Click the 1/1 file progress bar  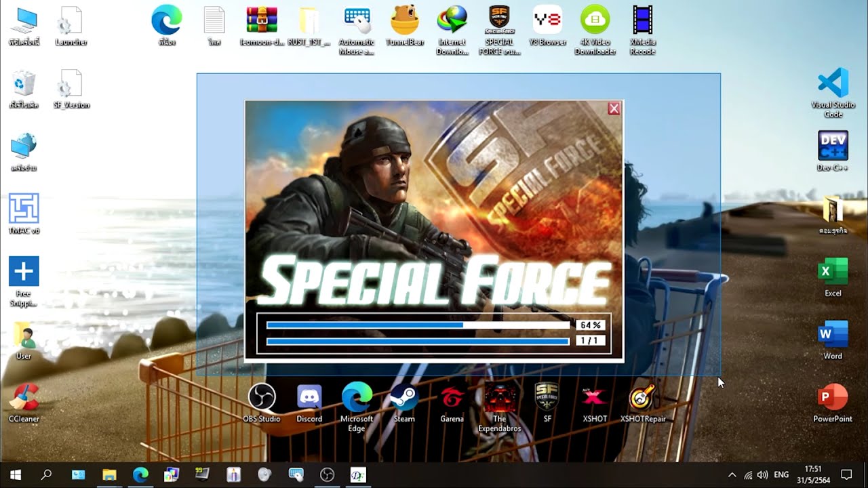[x=418, y=341]
